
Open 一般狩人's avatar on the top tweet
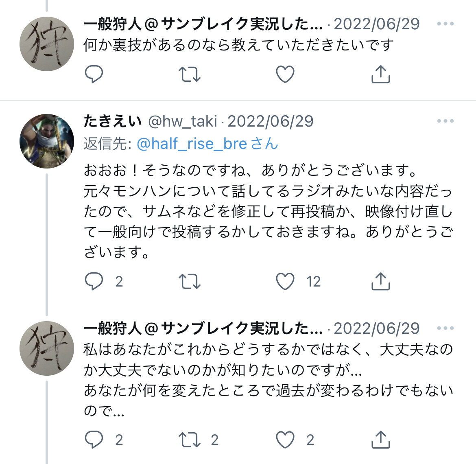pos(47,44)
